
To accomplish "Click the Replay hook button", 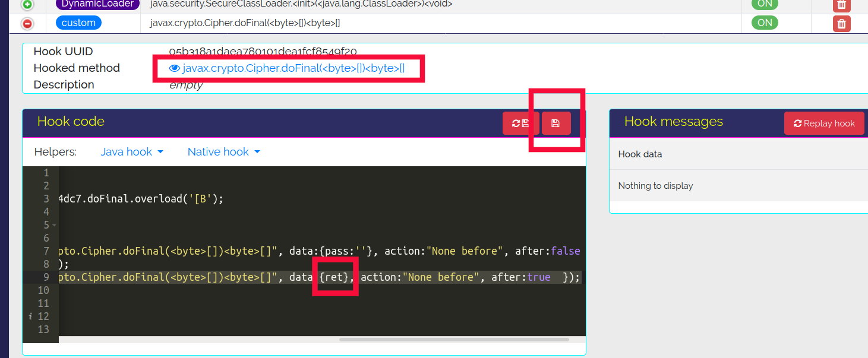I will [823, 123].
